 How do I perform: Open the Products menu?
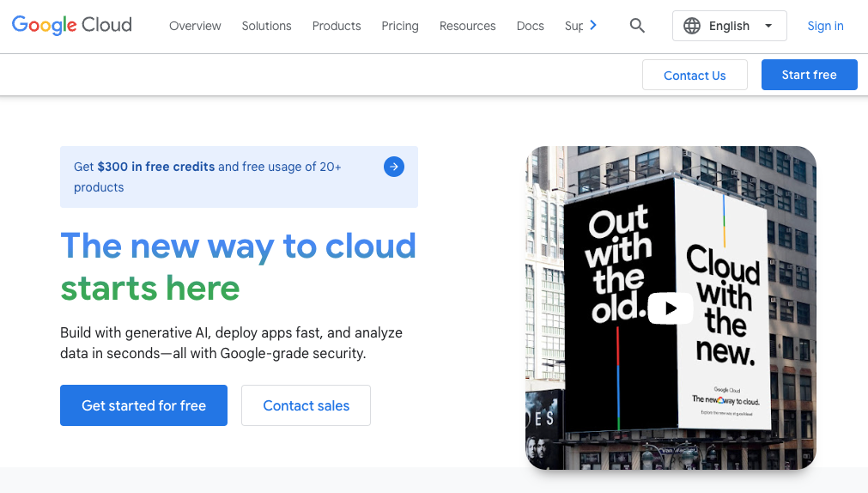tap(337, 26)
